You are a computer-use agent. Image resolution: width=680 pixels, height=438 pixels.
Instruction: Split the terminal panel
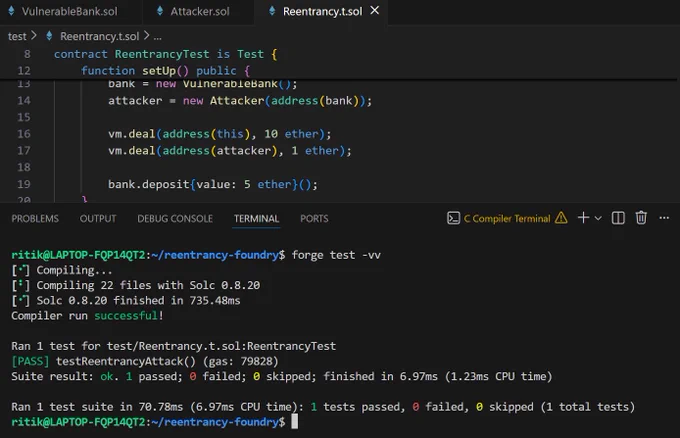click(x=618, y=218)
